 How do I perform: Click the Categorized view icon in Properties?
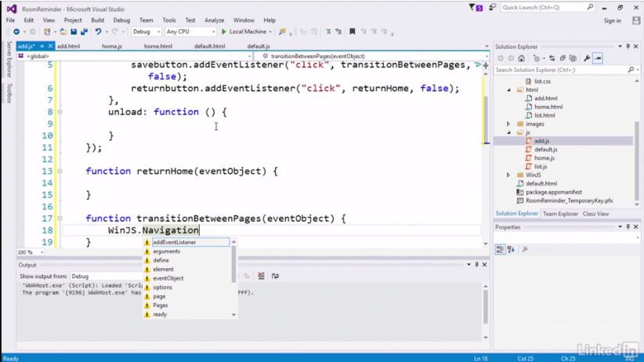point(501,249)
